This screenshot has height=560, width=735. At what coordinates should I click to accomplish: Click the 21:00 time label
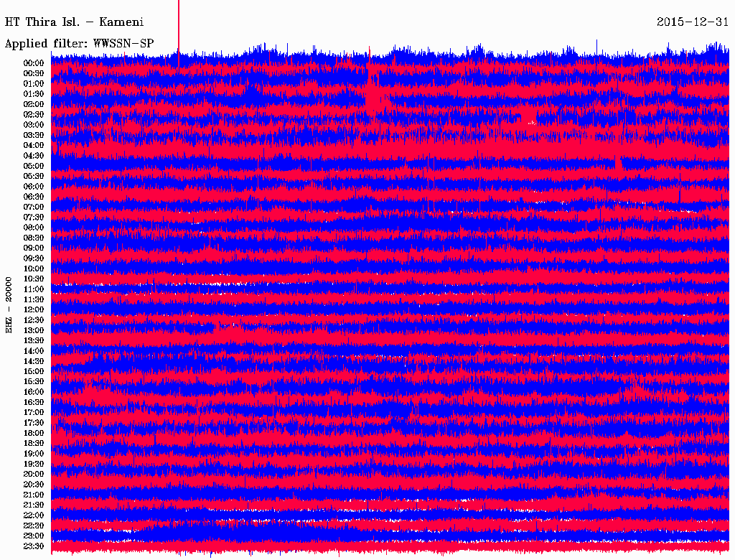(x=34, y=495)
